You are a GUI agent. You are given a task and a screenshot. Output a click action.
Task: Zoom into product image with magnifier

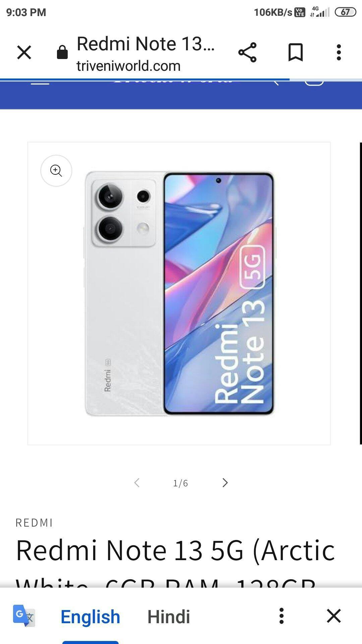[56, 171]
